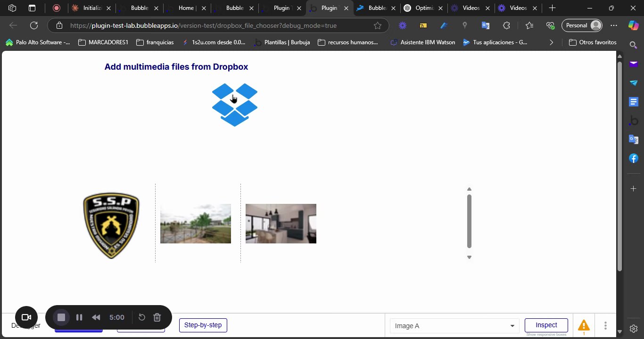The width and height of the screenshot is (644, 339).
Task: Restart the recording with the circular arrow
Action: pos(141,317)
